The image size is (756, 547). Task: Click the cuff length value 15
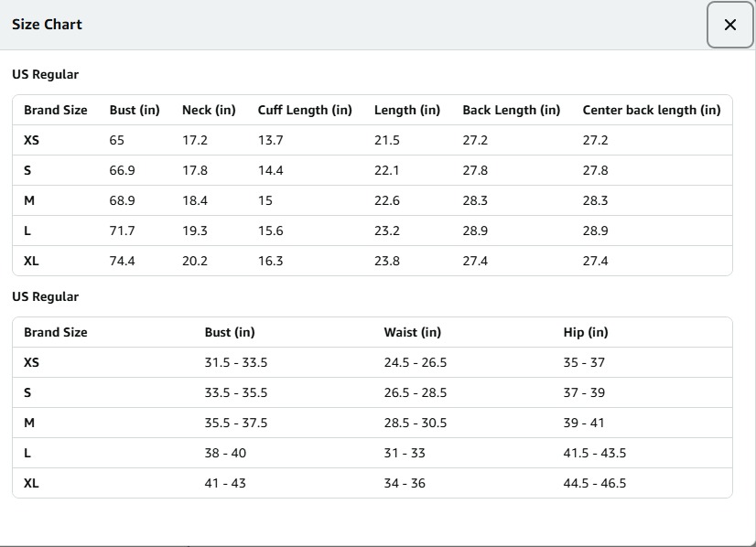(265, 200)
